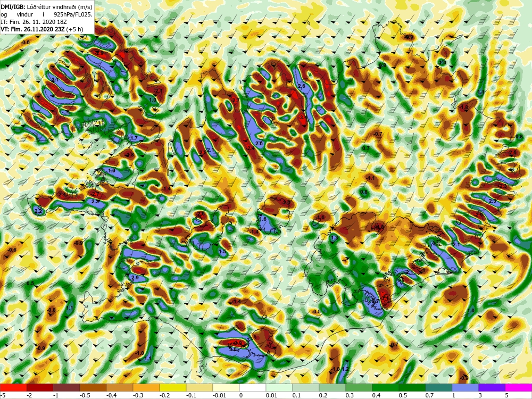The image size is (532, 399).
Task: Click the positive 2.9 value on the map
Action: click(135, 278)
